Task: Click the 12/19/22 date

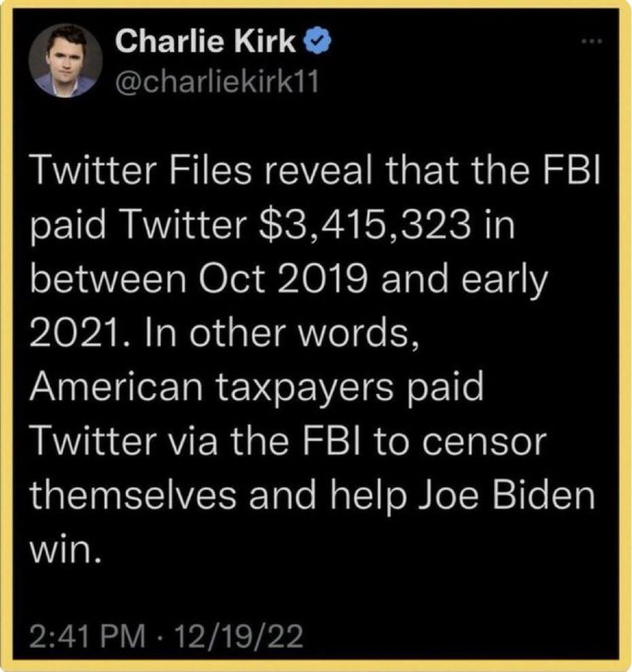Action: pos(239,637)
